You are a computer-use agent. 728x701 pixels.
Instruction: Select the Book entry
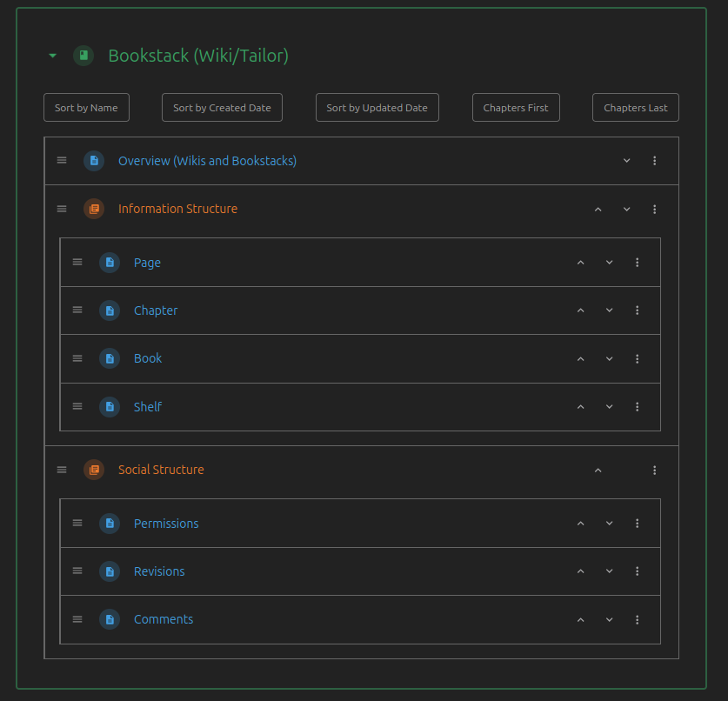[x=148, y=358]
